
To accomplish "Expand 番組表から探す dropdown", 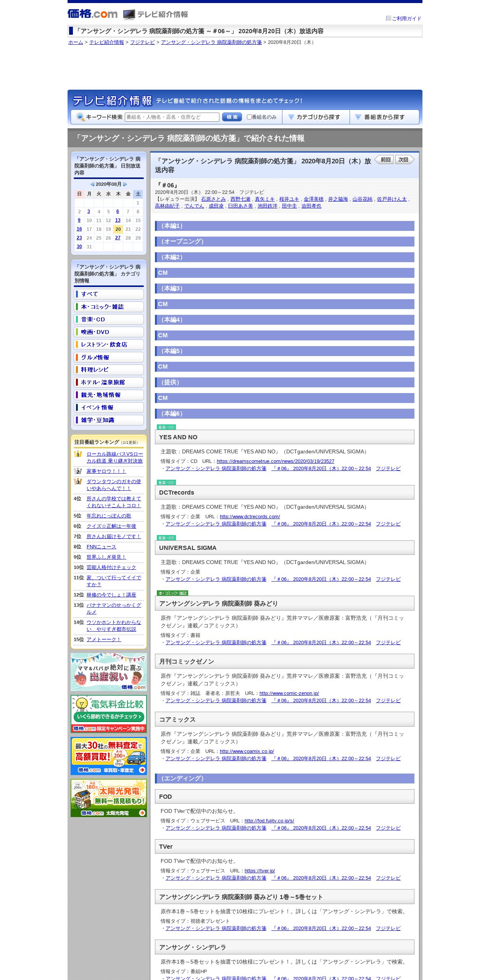I will [x=384, y=117].
